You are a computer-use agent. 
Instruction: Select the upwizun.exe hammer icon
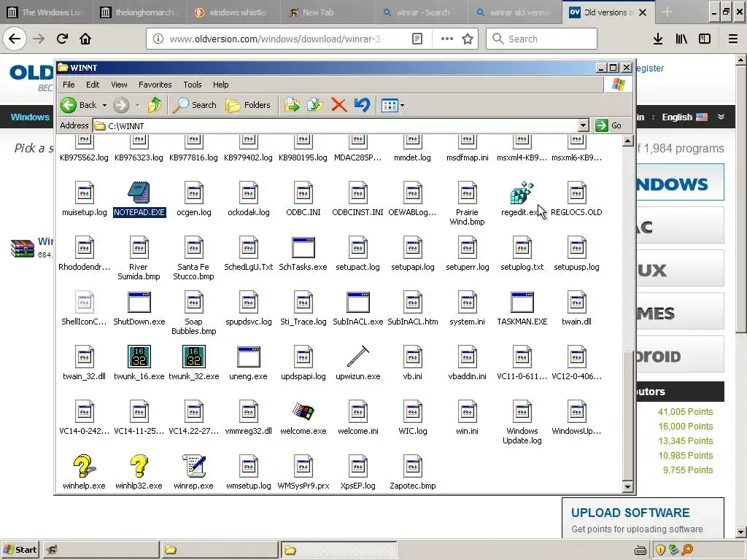pyautogui.click(x=357, y=357)
